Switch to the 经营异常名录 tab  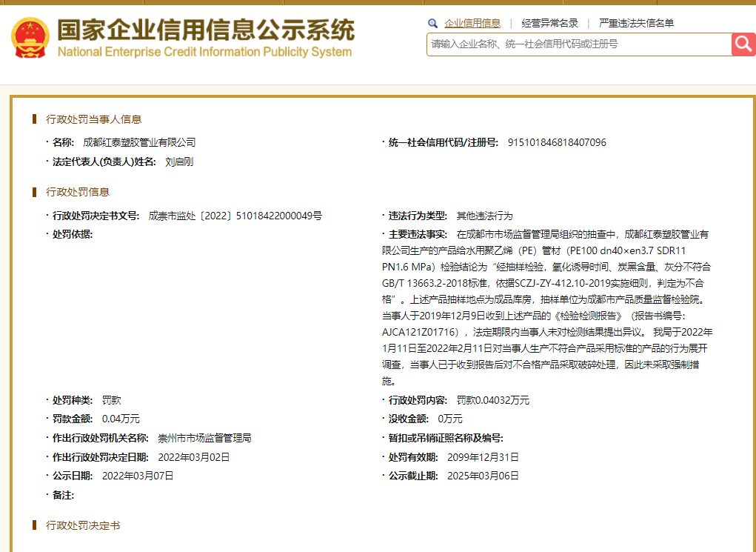point(549,23)
